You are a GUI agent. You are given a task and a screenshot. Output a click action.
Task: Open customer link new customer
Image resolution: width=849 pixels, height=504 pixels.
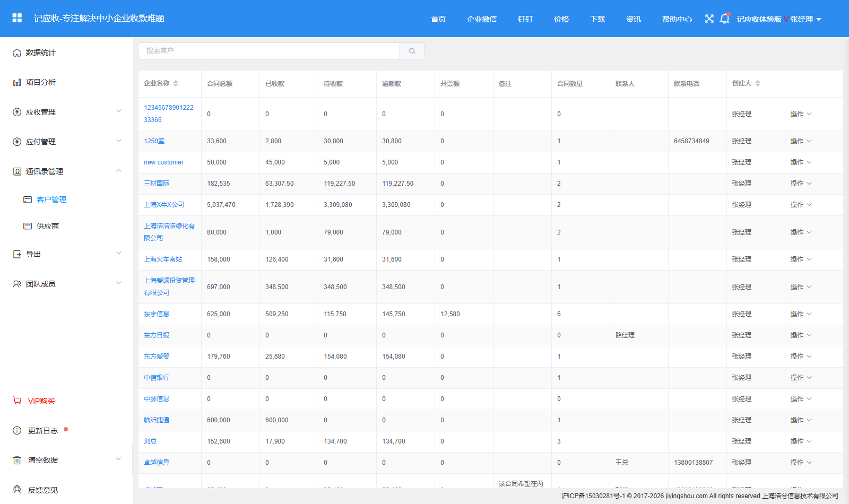pyautogui.click(x=163, y=162)
